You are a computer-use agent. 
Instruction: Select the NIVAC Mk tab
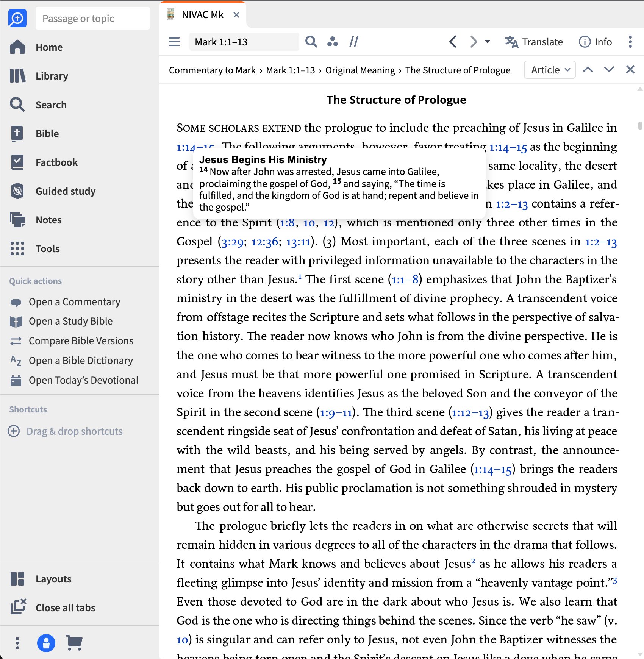click(x=202, y=15)
